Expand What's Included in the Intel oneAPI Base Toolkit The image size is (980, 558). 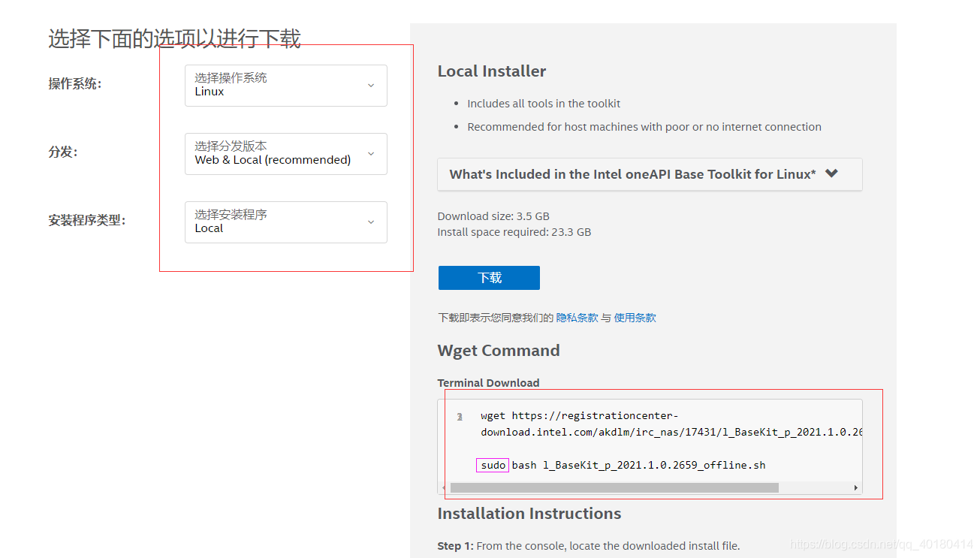point(650,173)
